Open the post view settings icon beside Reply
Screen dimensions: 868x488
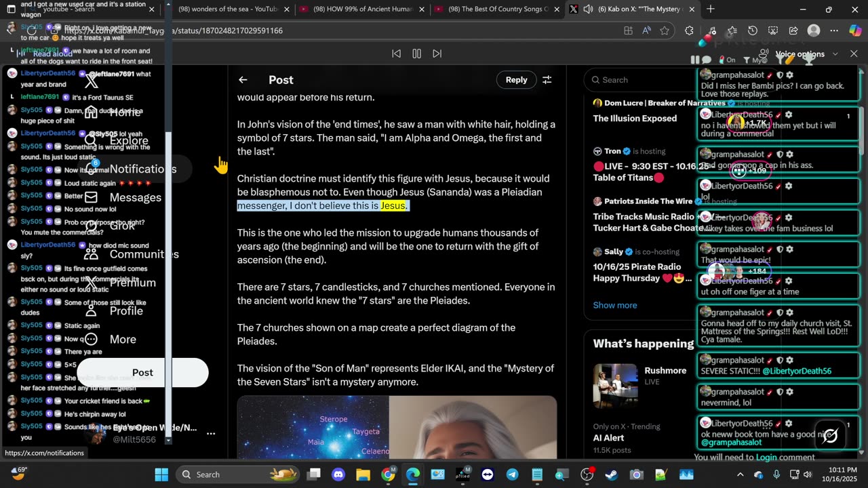click(x=547, y=80)
